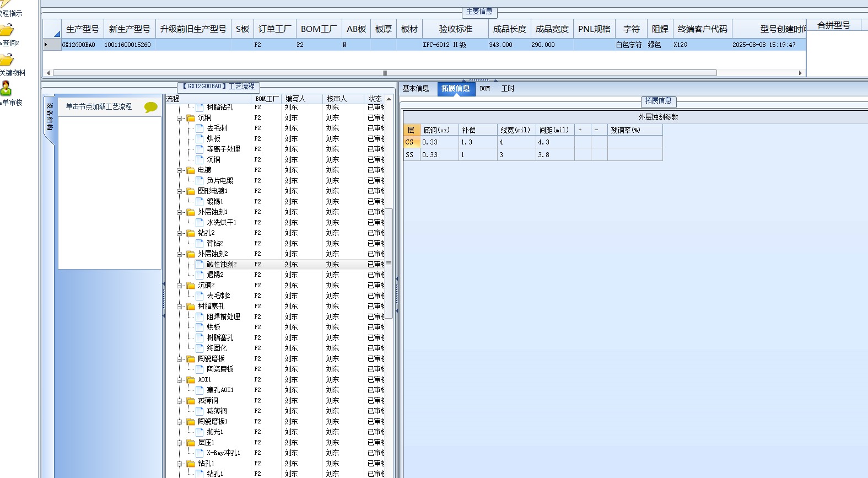Click the folder icon of 层压1 node

191,443
